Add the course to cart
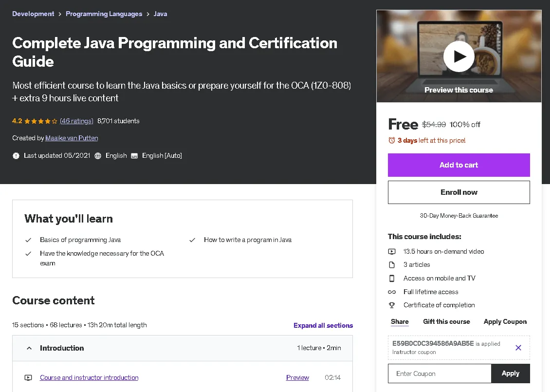The image size is (550, 392). tap(458, 165)
